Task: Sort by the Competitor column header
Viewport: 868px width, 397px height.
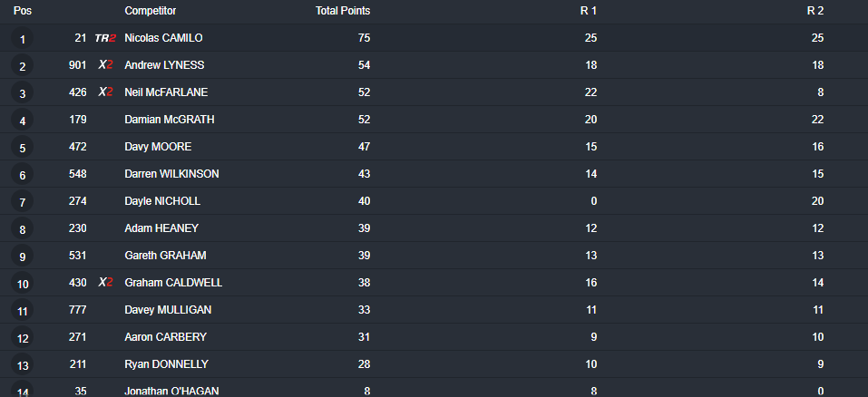Action: click(150, 11)
